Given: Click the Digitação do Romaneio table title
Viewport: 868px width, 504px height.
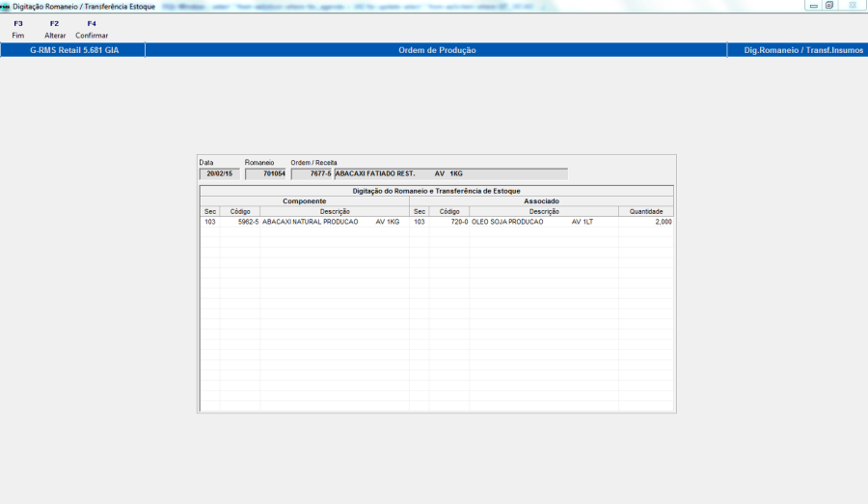Looking at the screenshot, I should pos(436,191).
